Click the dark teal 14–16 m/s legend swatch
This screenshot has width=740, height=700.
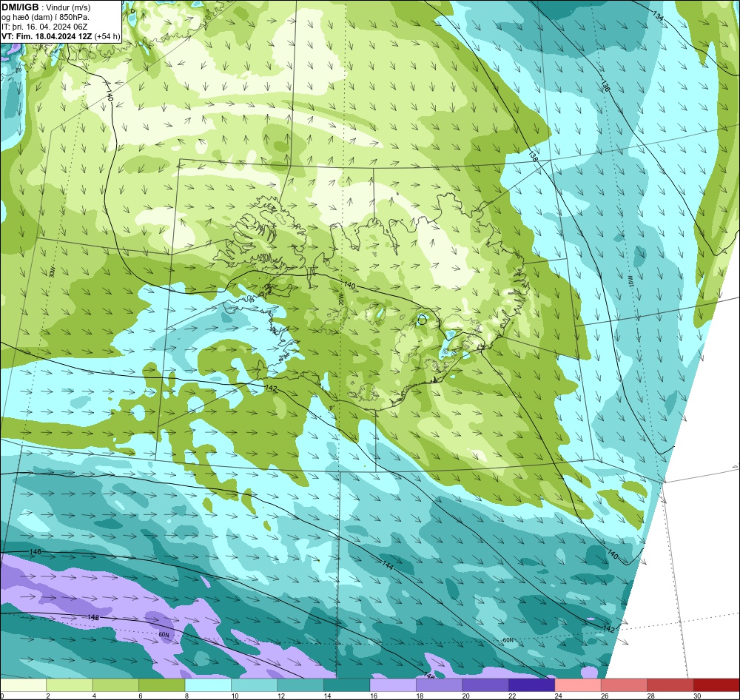(x=347, y=685)
